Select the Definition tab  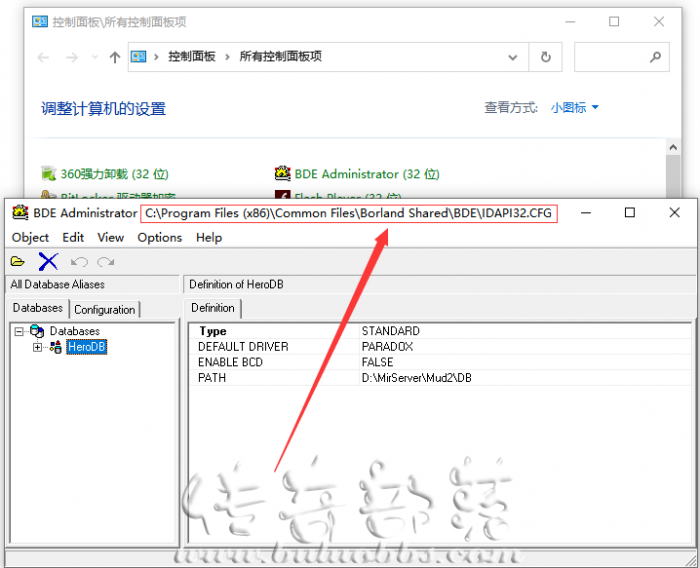pos(213,308)
